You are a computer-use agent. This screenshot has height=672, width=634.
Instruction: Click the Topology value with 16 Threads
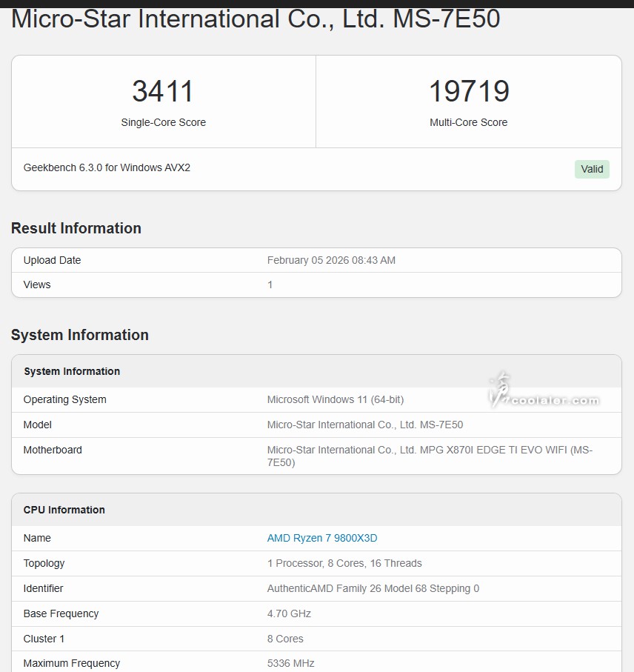click(344, 563)
